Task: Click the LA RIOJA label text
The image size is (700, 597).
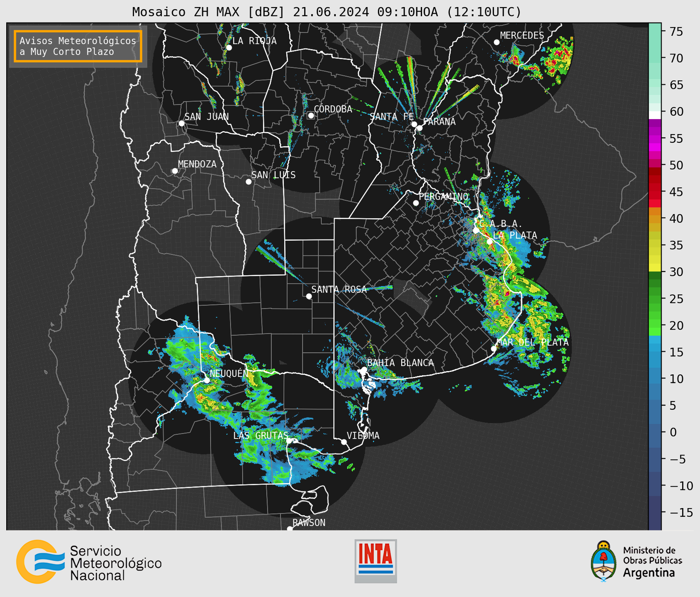Action: [254, 41]
